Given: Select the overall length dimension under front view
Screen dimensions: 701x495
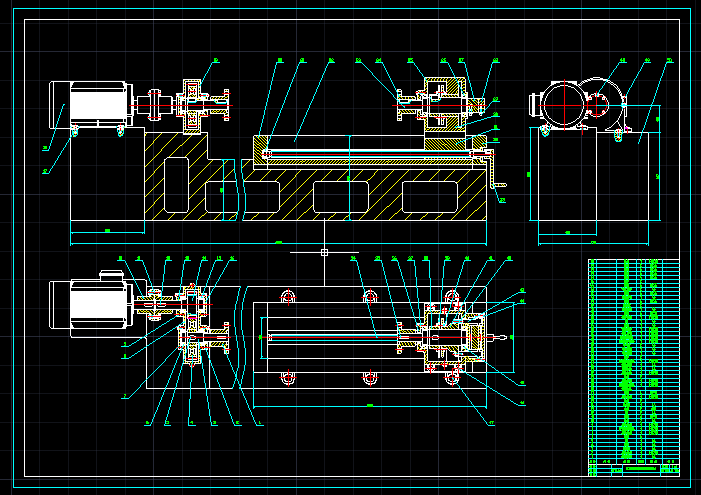Looking at the screenshot, I should pos(278,243).
